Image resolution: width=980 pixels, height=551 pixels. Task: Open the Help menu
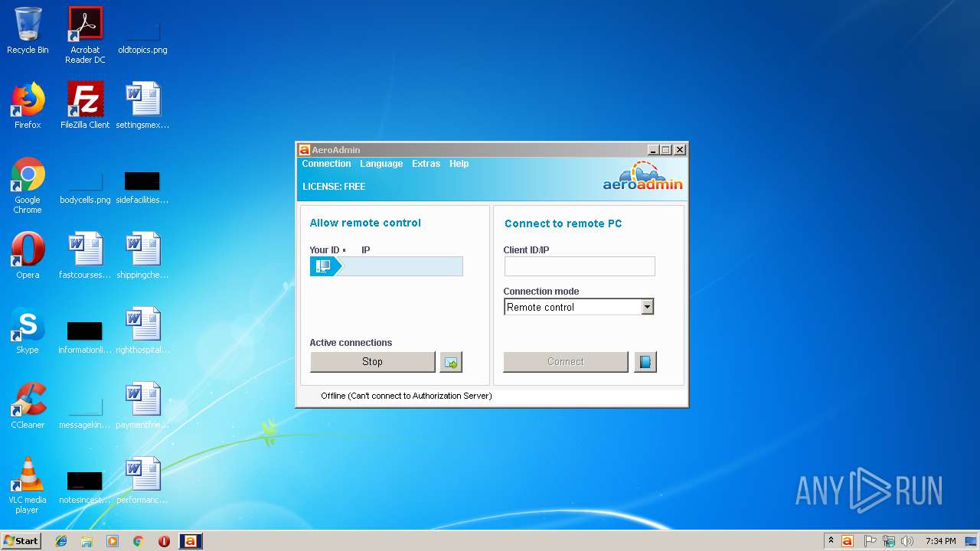coord(459,164)
